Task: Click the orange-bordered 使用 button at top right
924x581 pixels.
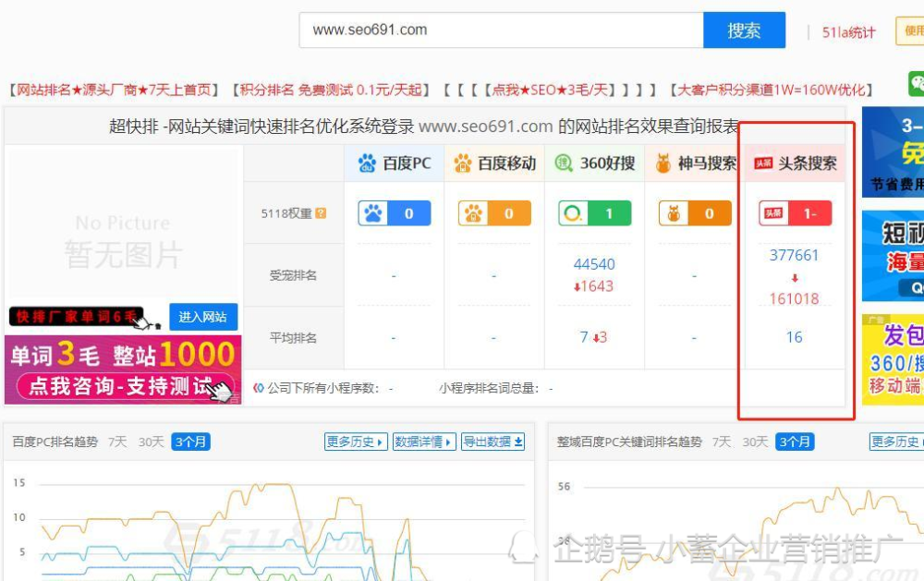Action: pos(910,30)
